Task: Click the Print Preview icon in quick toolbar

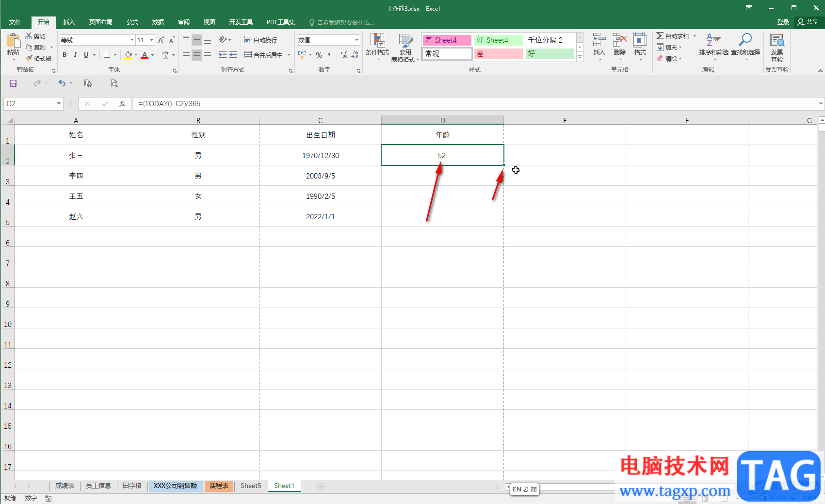Action: [114, 83]
